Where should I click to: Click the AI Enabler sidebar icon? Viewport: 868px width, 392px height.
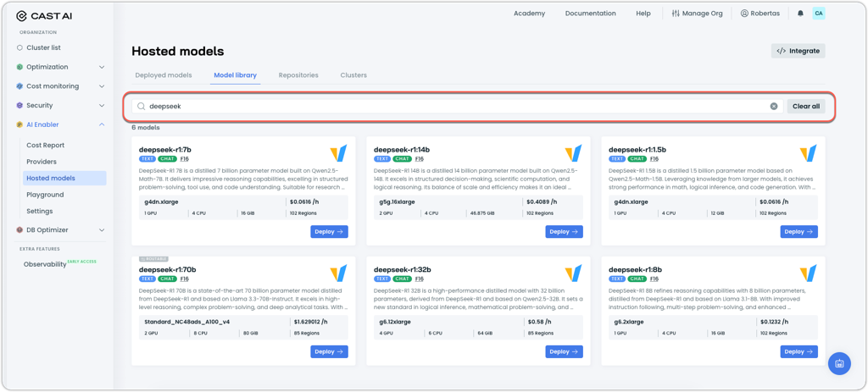click(x=20, y=124)
